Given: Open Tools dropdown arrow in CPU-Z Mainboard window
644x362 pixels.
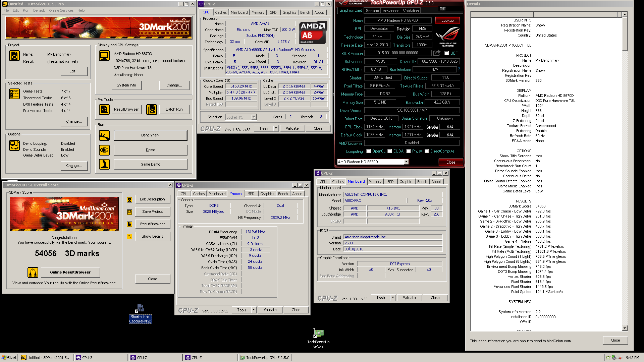Looking at the screenshot, I should tap(393, 298).
